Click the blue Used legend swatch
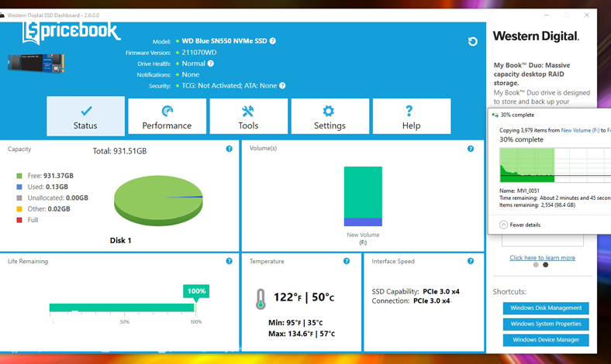 coord(19,187)
